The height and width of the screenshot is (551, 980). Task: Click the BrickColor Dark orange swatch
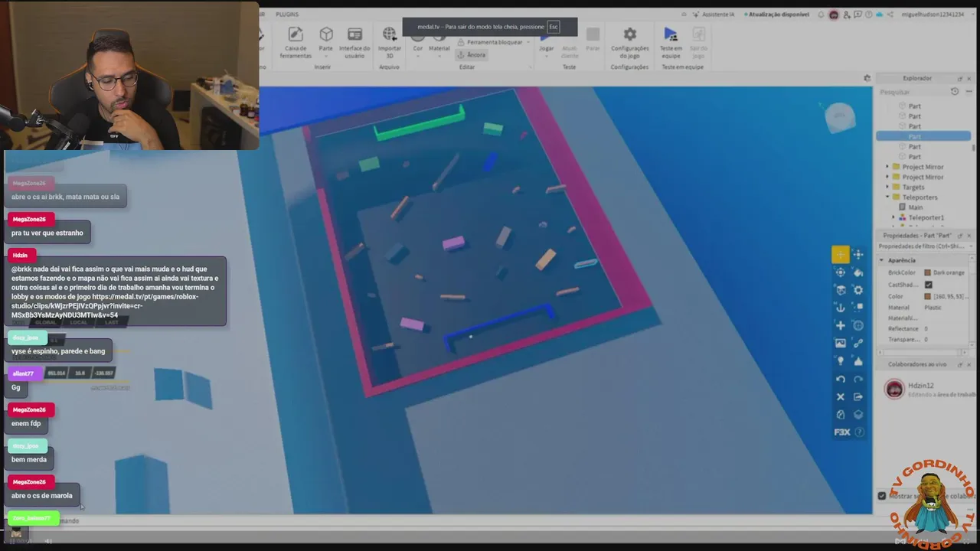928,272
